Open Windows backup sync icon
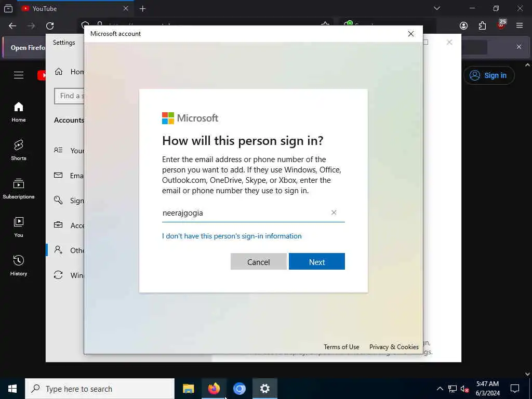 (58, 275)
